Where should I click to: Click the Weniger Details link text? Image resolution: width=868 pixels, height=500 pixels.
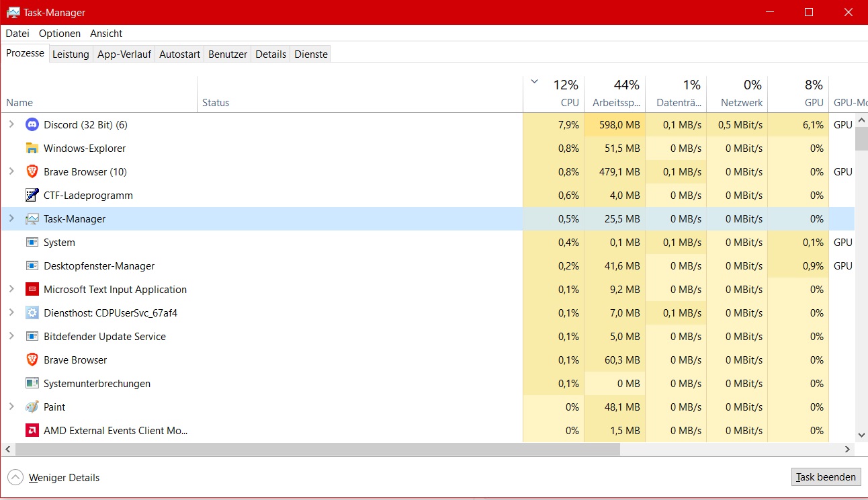64,477
